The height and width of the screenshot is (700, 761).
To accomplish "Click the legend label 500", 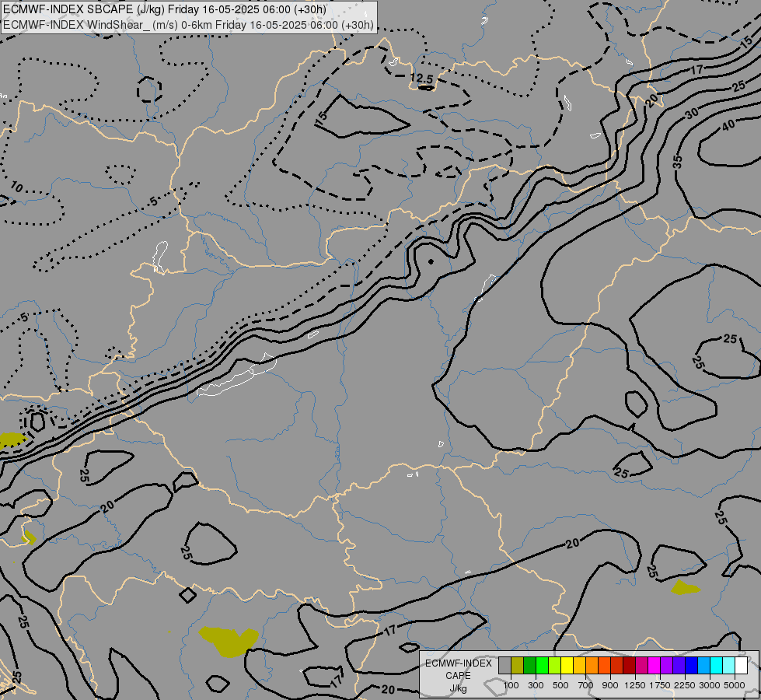I will pos(560,685).
